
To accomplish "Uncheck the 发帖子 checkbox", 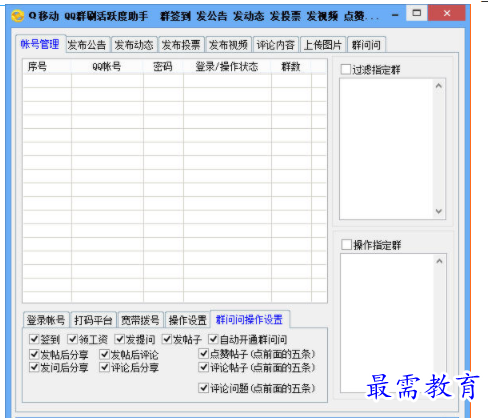I will [x=167, y=339].
